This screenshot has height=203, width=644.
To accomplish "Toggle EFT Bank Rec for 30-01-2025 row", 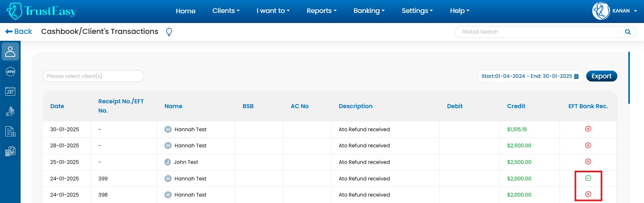I will (588, 129).
